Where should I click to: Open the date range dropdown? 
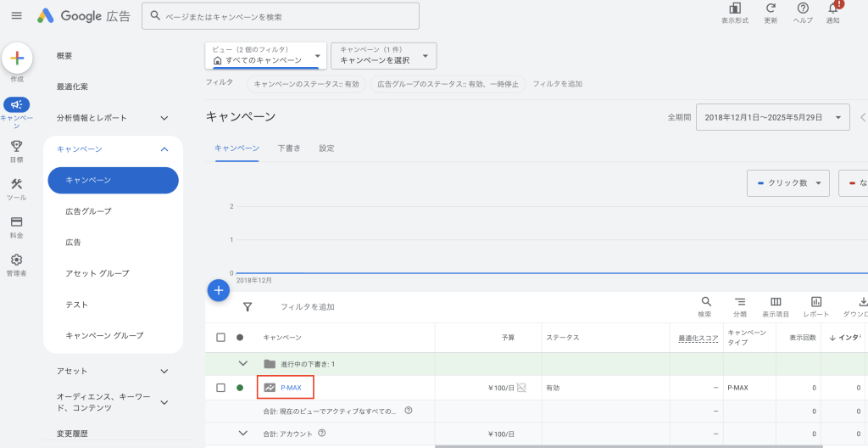coord(772,117)
